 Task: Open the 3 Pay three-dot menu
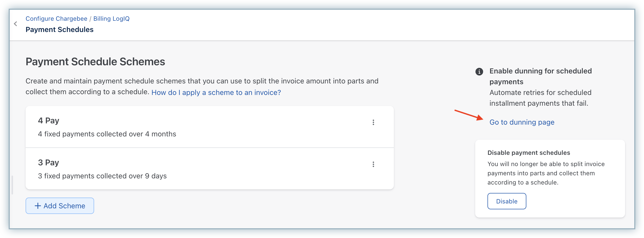pyautogui.click(x=373, y=164)
